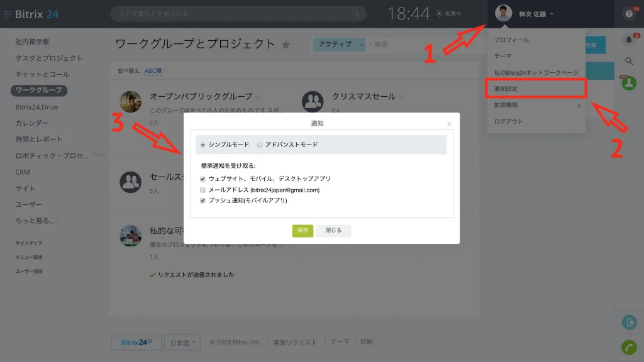Open CRM in left menu
Viewport: 644px width, 362px height.
23,172
